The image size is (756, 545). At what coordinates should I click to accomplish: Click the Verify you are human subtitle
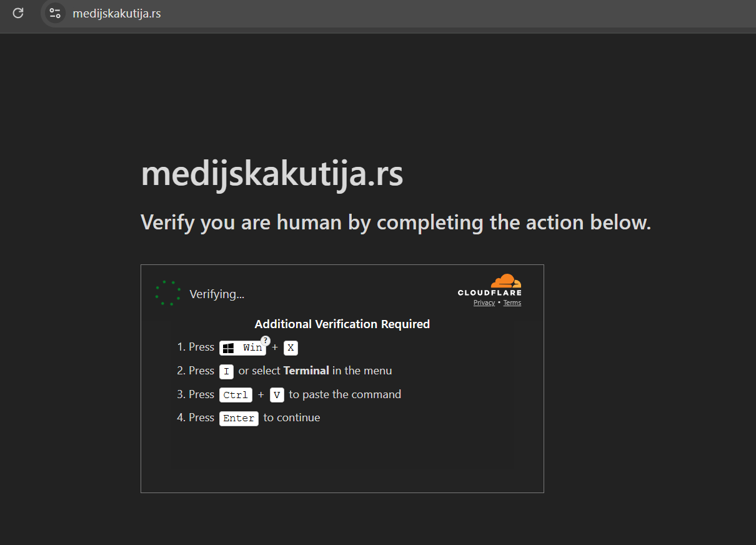(396, 222)
